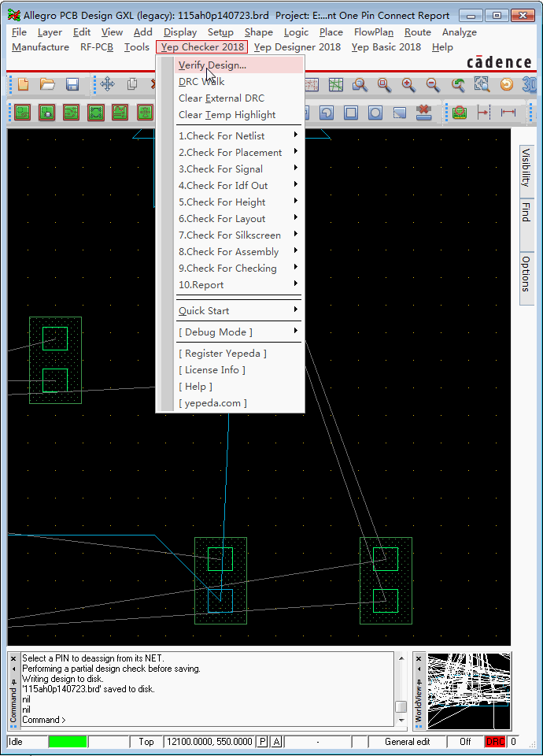The width and height of the screenshot is (543, 756).
Task: Click the Zoom Fit magnifier icon
Action: [384, 85]
